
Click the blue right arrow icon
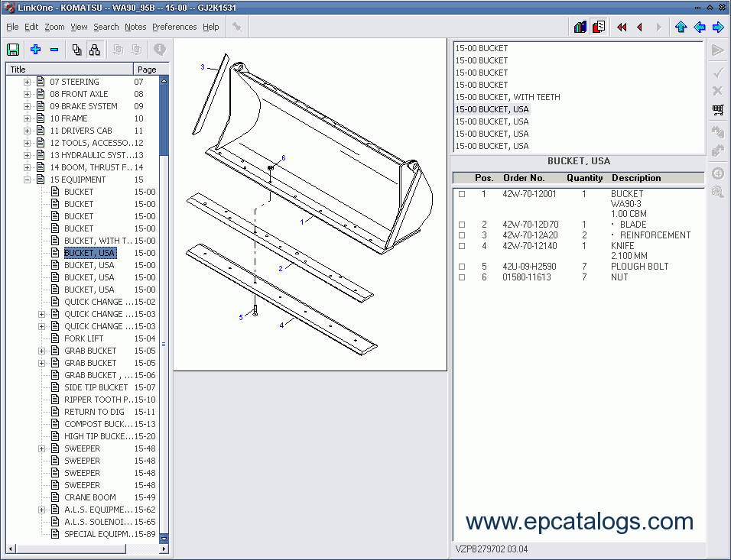click(x=719, y=27)
